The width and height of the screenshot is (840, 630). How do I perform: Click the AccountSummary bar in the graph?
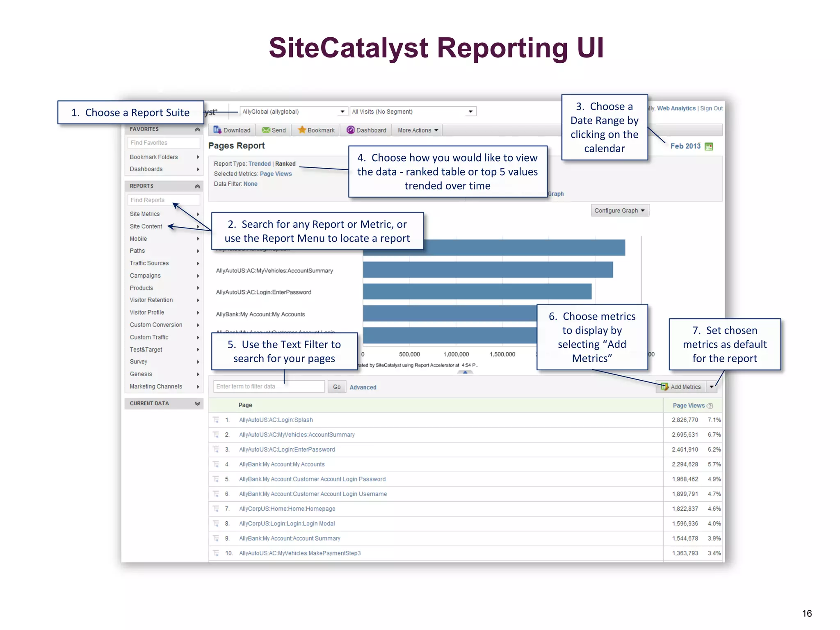488,270
